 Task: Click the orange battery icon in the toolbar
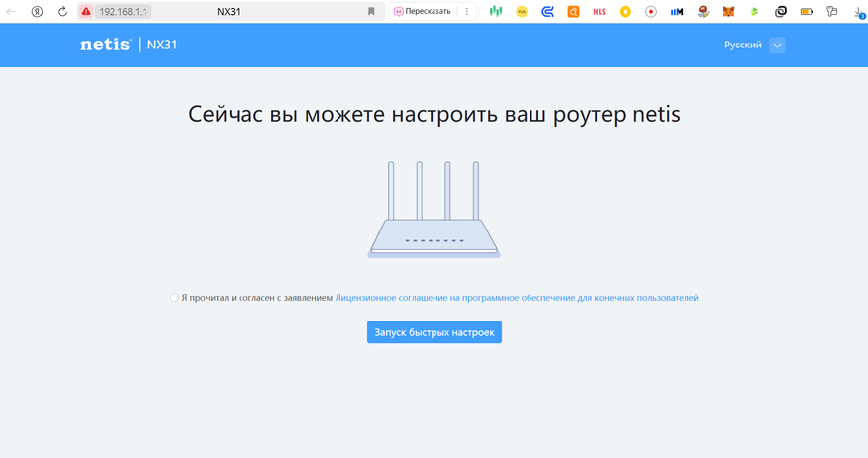tap(807, 11)
